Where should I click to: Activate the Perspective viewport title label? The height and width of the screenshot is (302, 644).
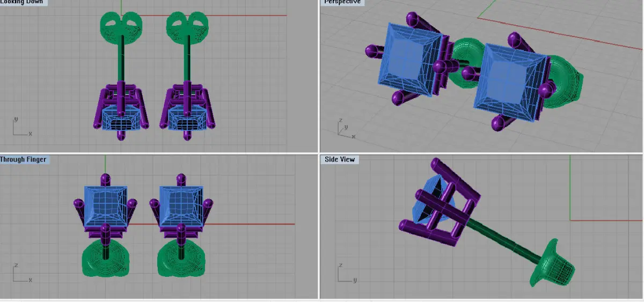(x=342, y=2)
